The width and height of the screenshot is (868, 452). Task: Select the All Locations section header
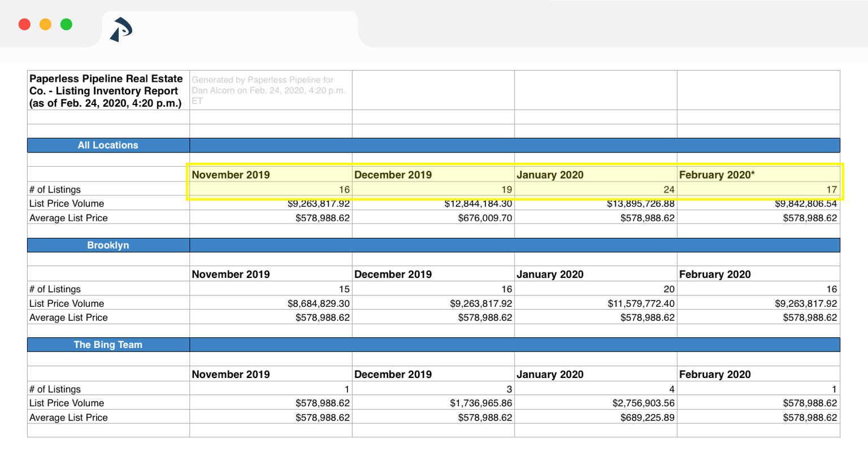(108, 145)
